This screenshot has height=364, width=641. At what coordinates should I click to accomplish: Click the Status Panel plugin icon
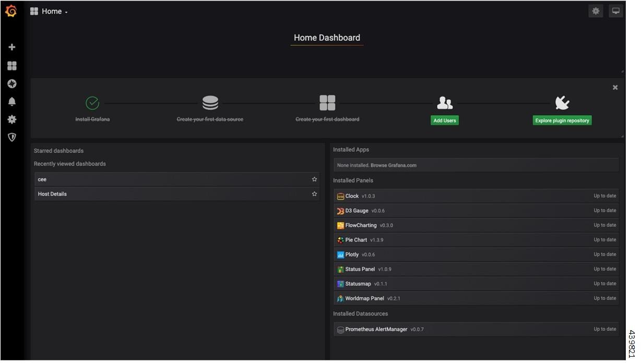[340, 269]
